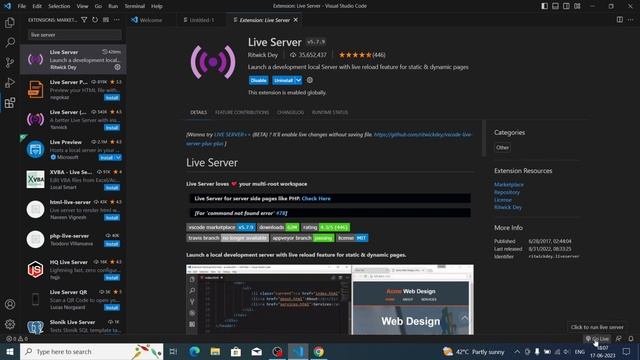Open the File menu

tap(22, 6)
